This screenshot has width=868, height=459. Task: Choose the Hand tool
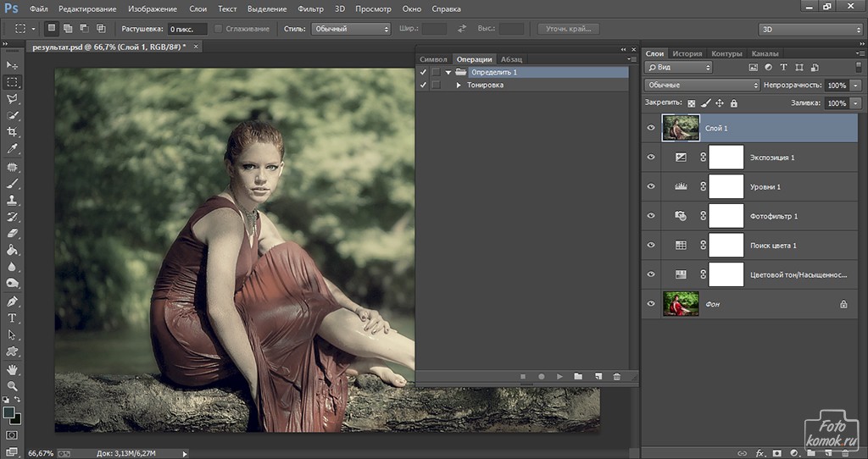(12, 369)
